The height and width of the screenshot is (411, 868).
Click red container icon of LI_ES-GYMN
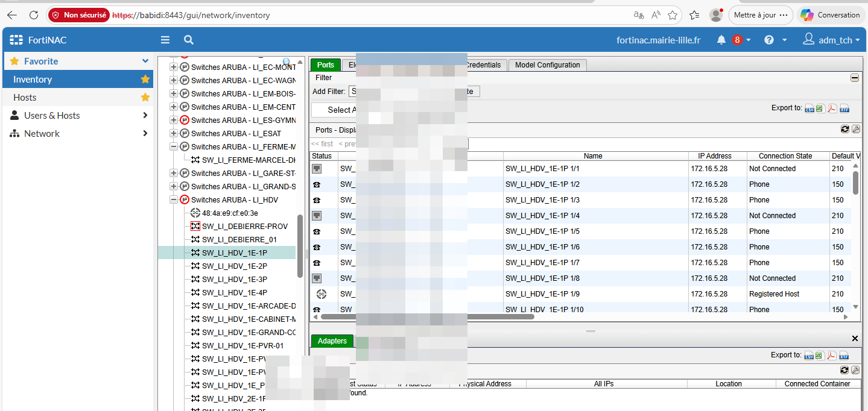tap(185, 120)
